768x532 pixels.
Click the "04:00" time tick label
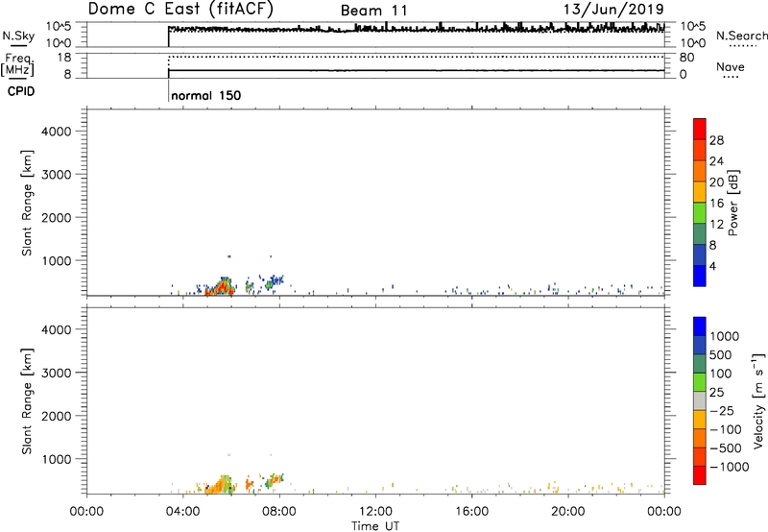182,512
